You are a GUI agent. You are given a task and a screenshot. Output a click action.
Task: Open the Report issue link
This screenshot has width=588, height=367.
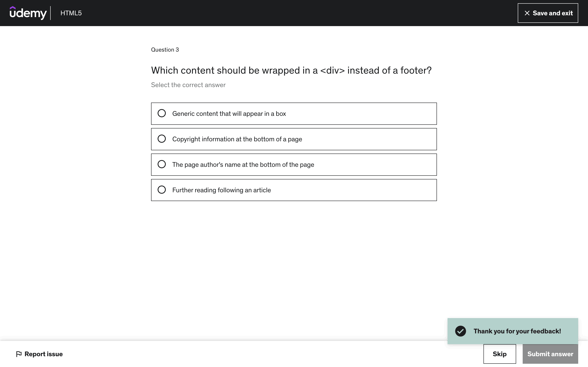pyautogui.click(x=43, y=354)
